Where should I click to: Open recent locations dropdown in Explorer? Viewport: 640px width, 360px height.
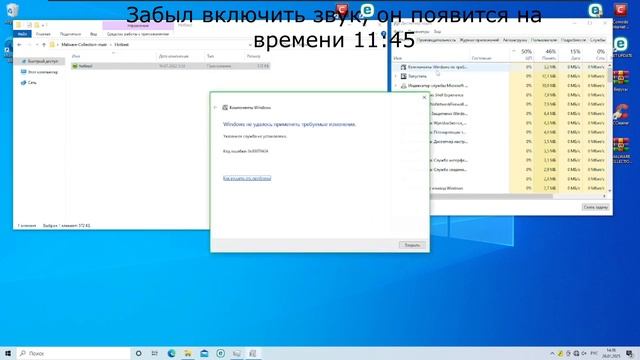pyautogui.click(x=37, y=44)
